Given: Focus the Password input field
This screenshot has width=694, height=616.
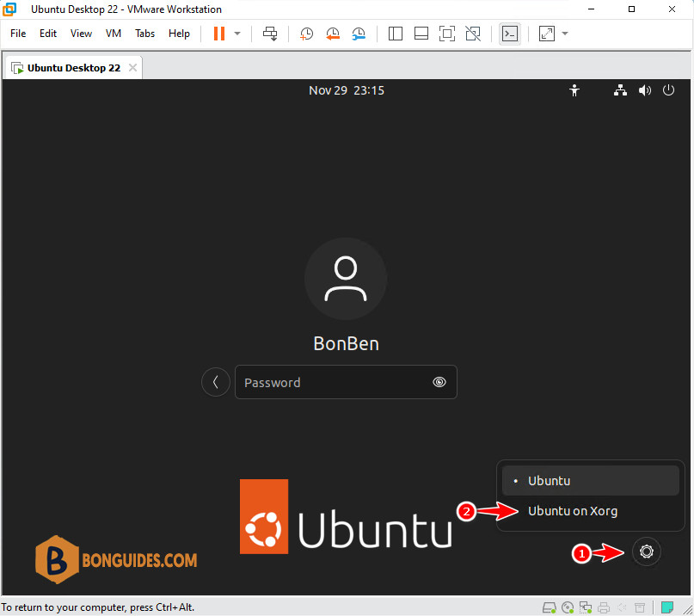Looking at the screenshot, I should 346,382.
